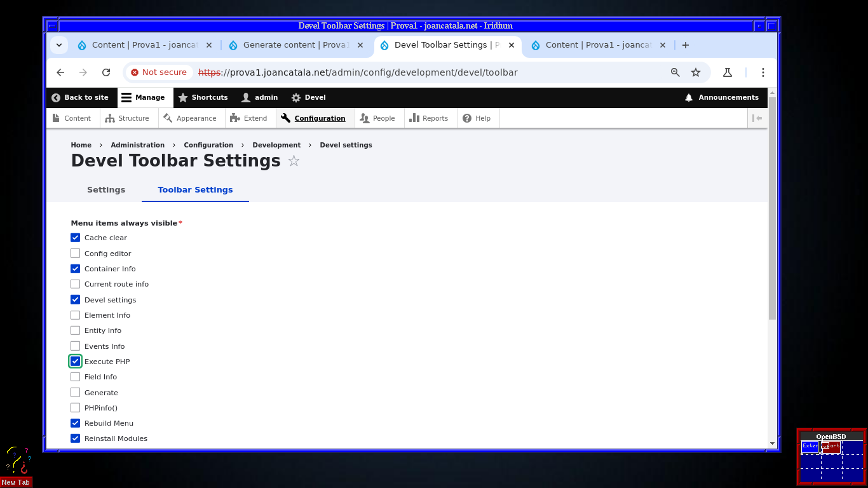868x488 pixels.
Task: Click the scrollbar down arrow
Action: [x=772, y=444]
